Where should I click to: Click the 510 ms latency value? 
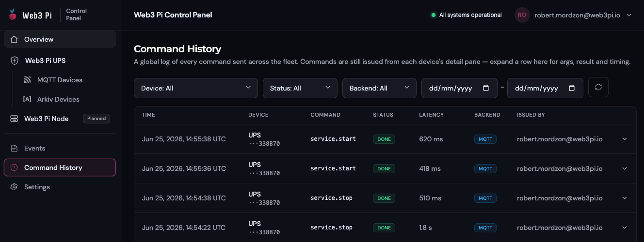(430, 198)
